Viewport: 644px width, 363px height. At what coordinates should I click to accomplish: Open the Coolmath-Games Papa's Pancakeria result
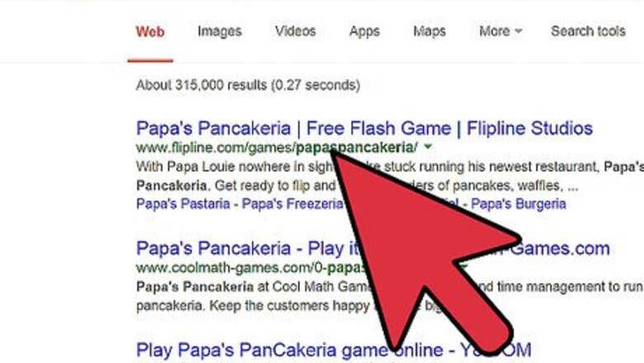pyautogui.click(x=373, y=248)
